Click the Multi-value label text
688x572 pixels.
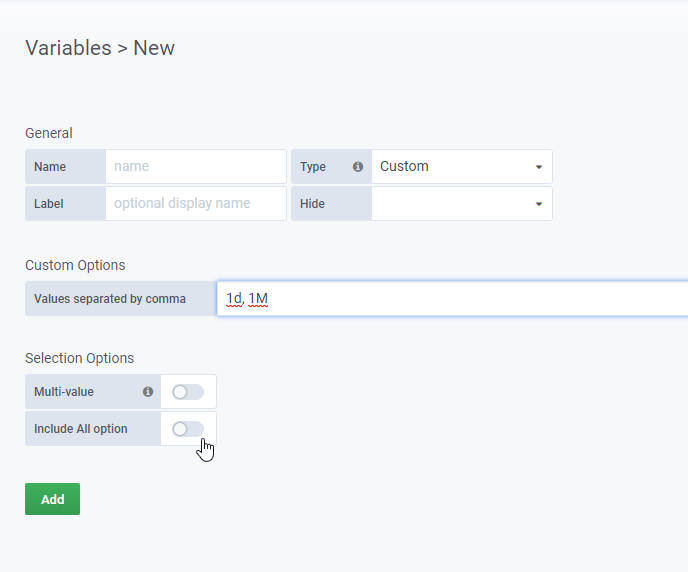[x=64, y=392]
